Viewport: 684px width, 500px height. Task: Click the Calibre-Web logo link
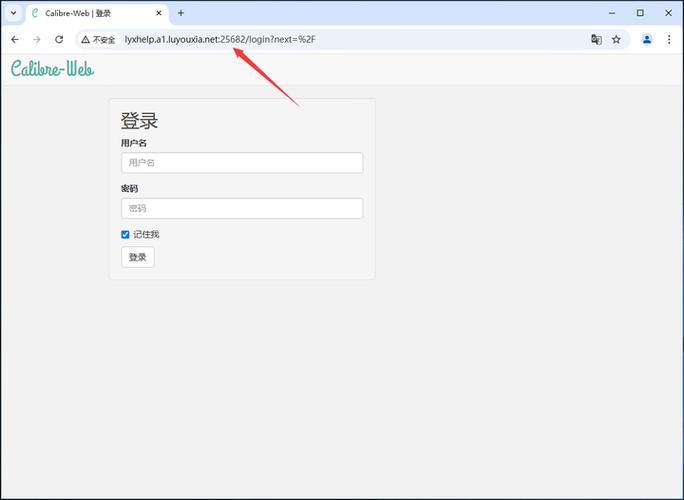pyautogui.click(x=52, y=69)
